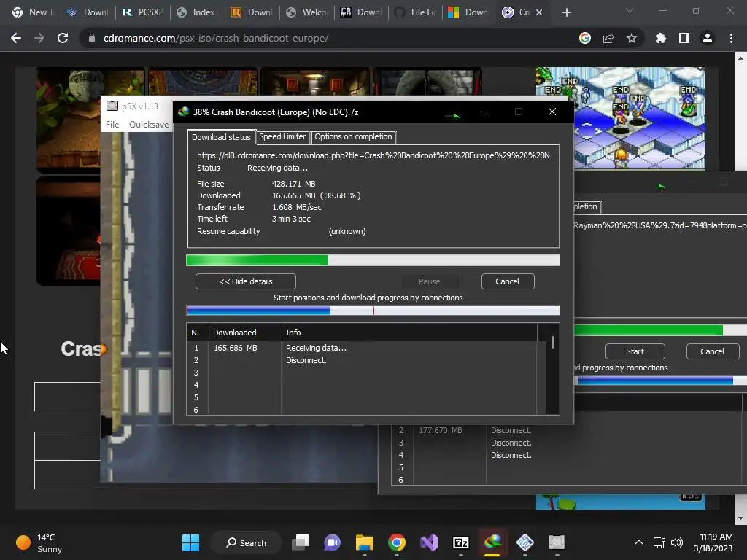
Task: Click Start in the Rayman download window
Action: tap(635, 351)
